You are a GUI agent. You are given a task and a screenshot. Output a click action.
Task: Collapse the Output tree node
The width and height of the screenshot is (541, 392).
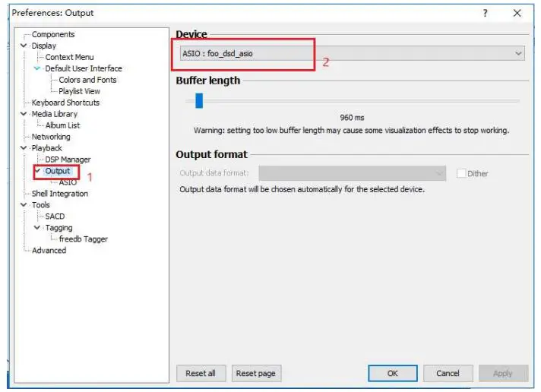coord(37,171)
